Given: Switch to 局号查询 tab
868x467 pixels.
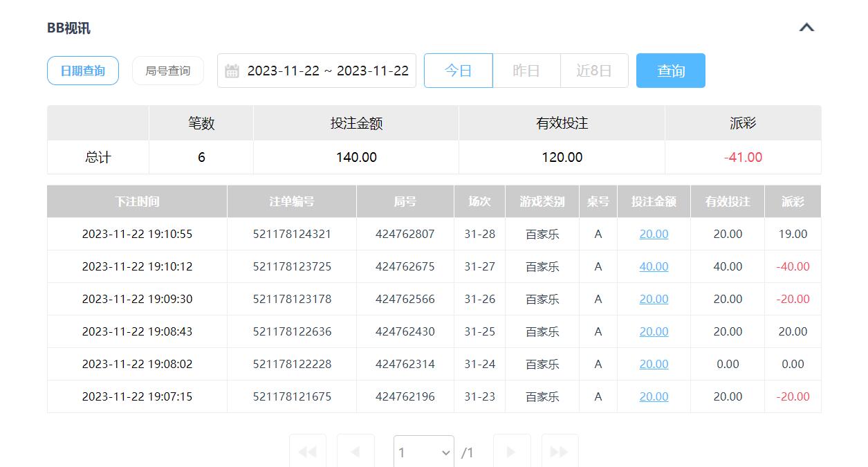Looking at the screenshot, I should 167,71.
